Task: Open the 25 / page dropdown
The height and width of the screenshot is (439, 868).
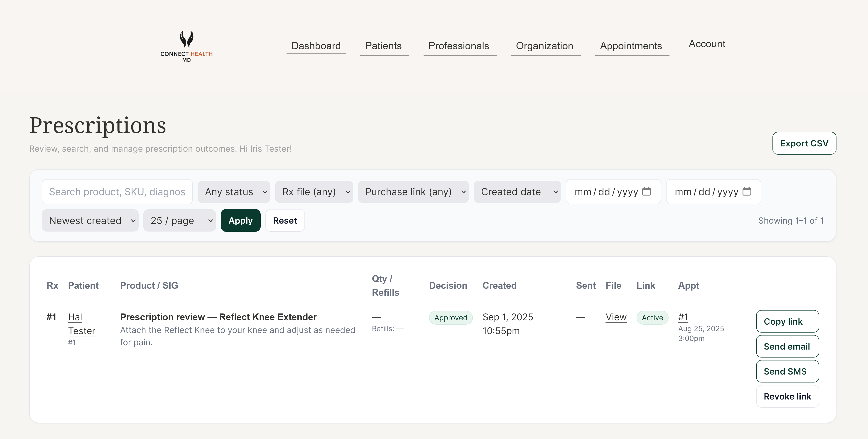Action: click(x=180, y=220)
